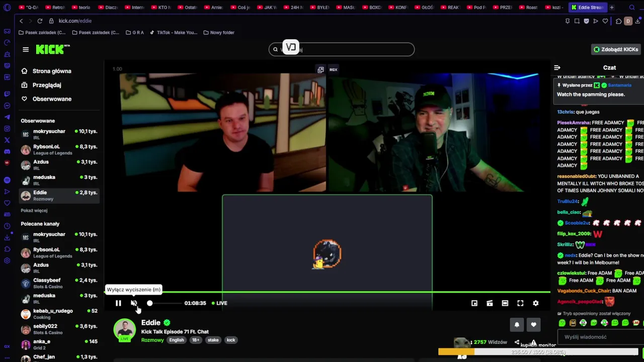Expand Pokaż więcej followed channels

[34, 211]
